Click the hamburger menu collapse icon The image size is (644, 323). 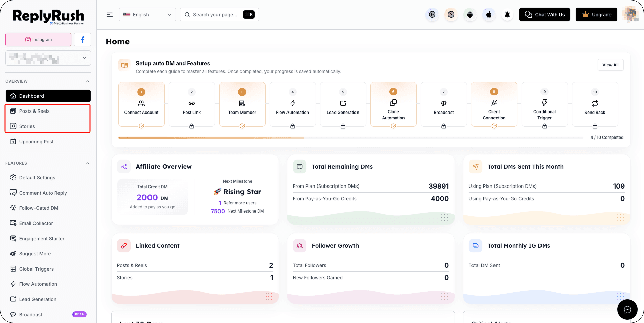(x=110, y=15)
